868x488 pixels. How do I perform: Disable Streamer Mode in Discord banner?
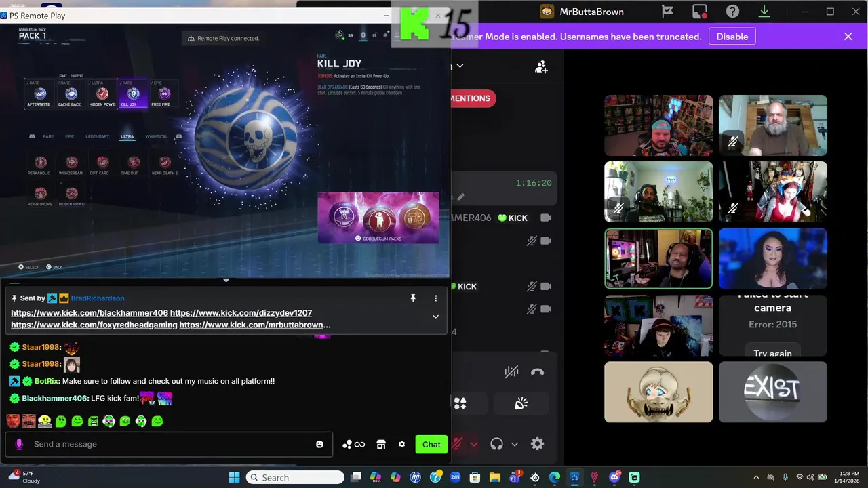tap(732, 37)
